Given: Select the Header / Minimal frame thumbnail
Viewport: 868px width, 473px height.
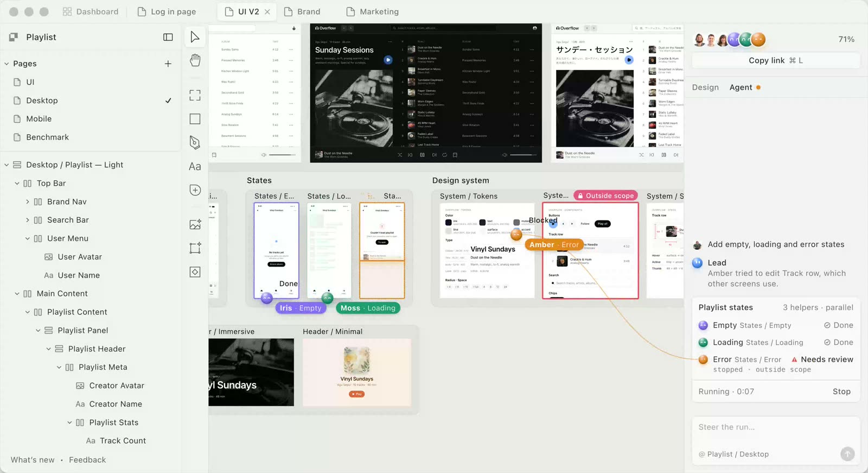Looking at the screenshot, I should pyautogui.click(x=357, y=373).
